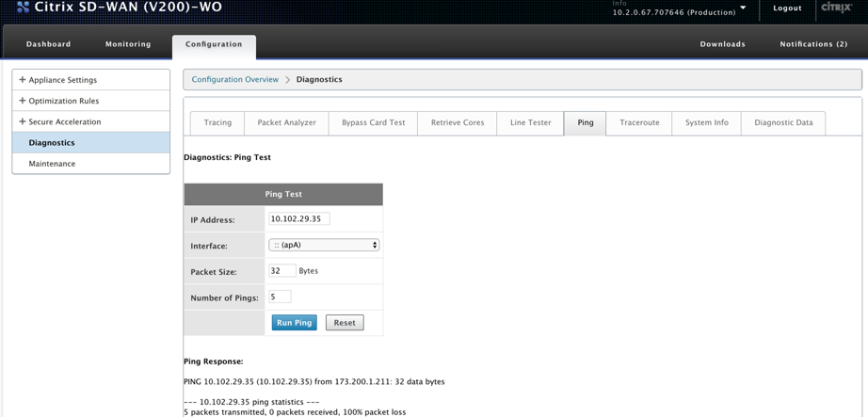Follow the Configuration Overview breadcrumb link
The width and height of the screenshot is (868, 417).
coord(235,80)
